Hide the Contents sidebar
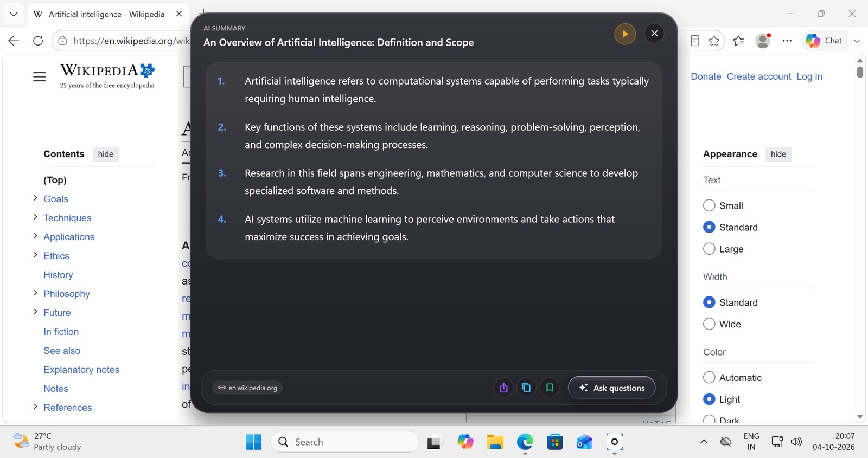Screen dimensions: 868x458 [x=106, y=154]
